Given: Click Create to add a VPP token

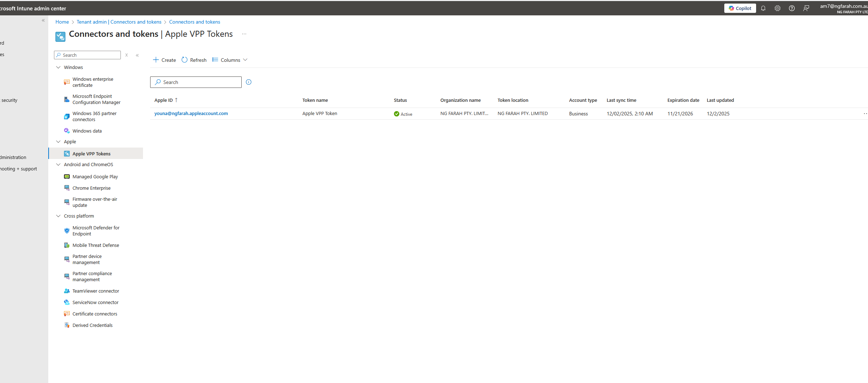Looking at the screenshot, I should coord(164,60).
